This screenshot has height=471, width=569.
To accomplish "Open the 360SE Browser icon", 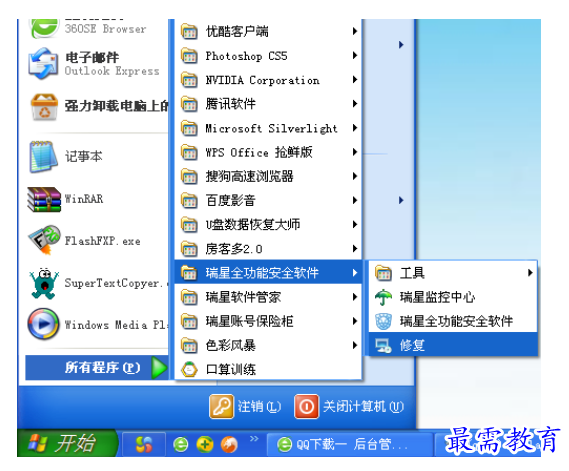I will tap(44, 28).
